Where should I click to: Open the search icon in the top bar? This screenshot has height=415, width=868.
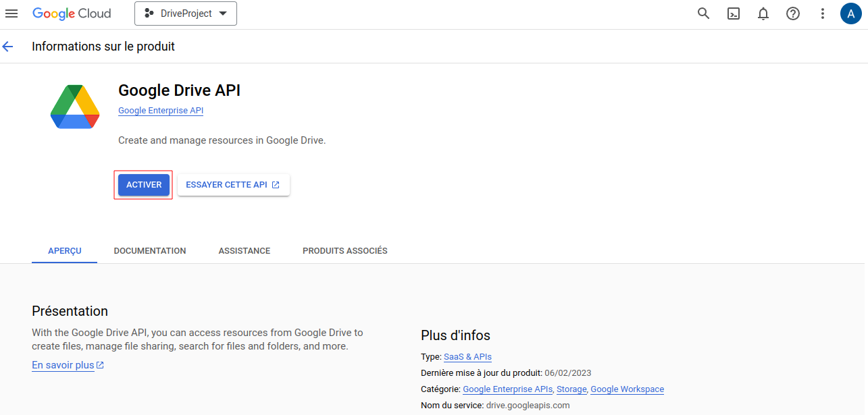(x=703, y=13)
